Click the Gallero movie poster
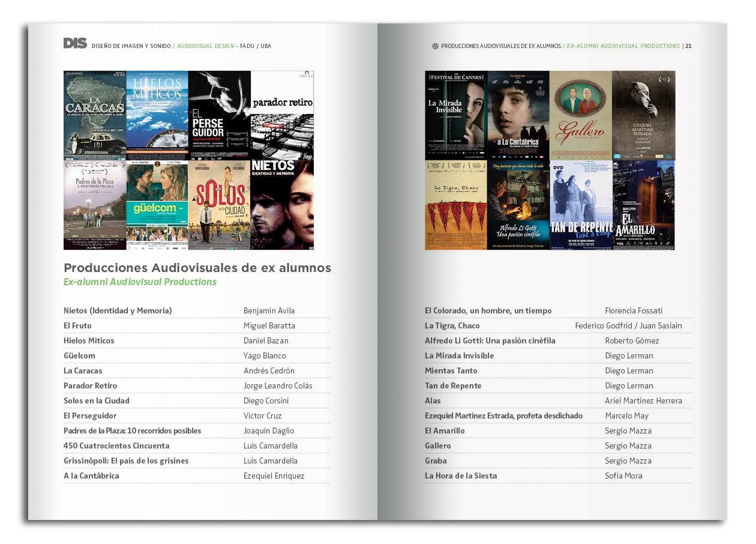This screenshot has height=544, width=756. click(581, 115)
